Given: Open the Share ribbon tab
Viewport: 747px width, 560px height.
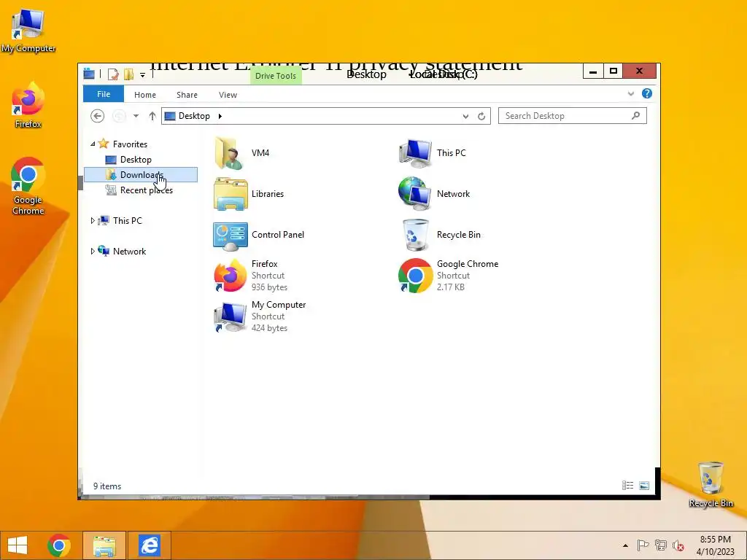Looking at the screenshot, I should click(x=187, y=95).
